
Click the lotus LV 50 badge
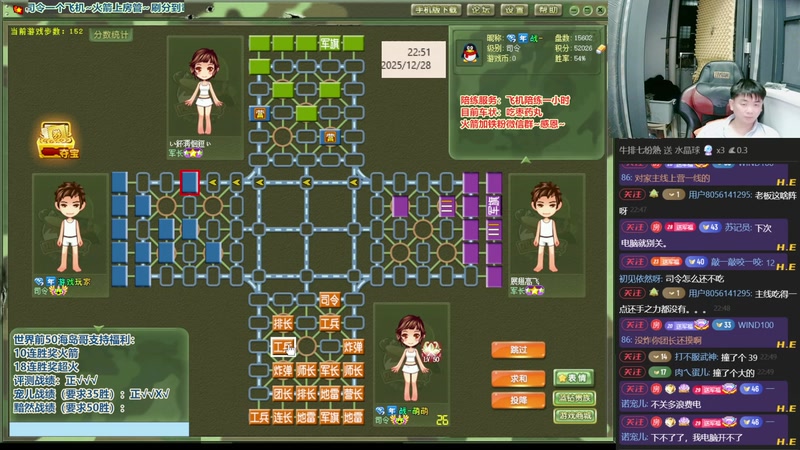pos(431,352)
